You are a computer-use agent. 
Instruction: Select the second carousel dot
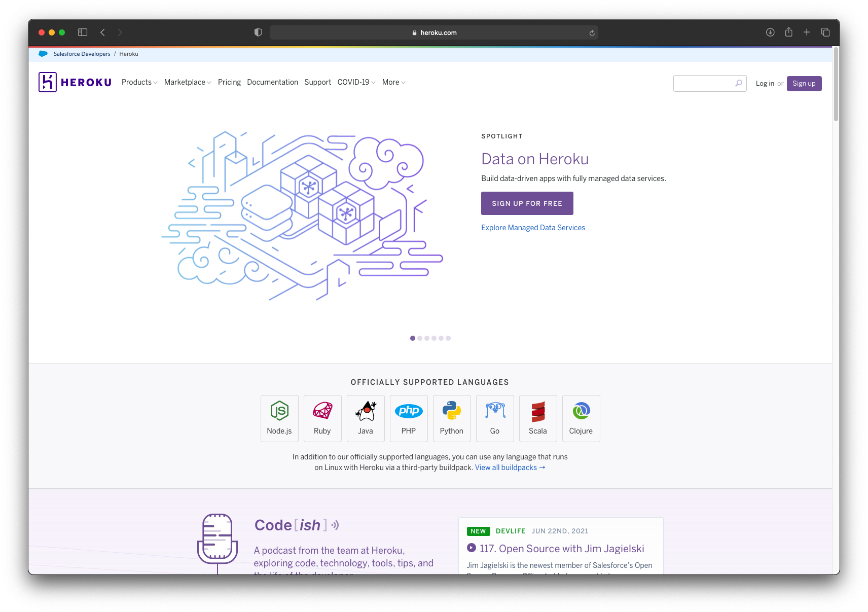[x=420, y=338]
